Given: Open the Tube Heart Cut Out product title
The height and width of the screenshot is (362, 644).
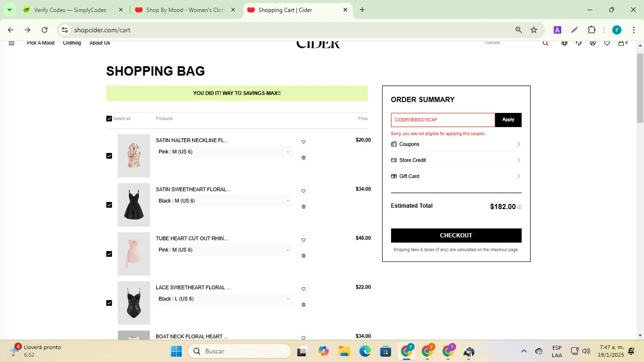Looking at the screenshot, I should pos(192,238).
